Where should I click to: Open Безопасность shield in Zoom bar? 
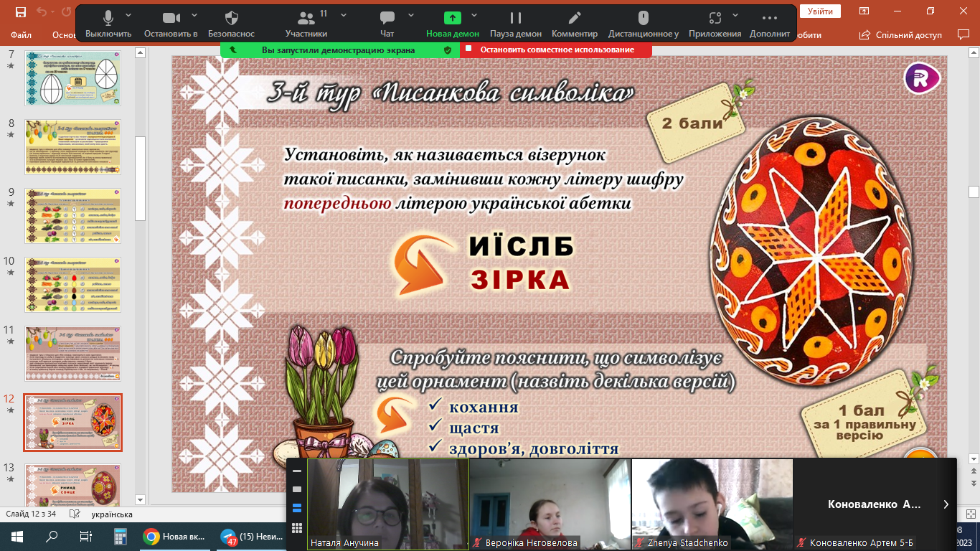pyautogui.click(x=231, y=24)
